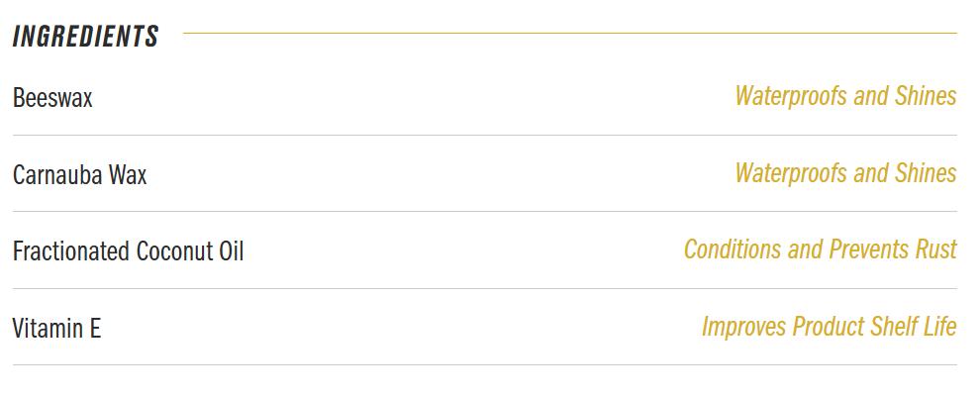The height and width of the screenshot is (398, 980).
Task: Click Waterproofs and Shines beside Beeswax
Action: click(x=845, y=96)
